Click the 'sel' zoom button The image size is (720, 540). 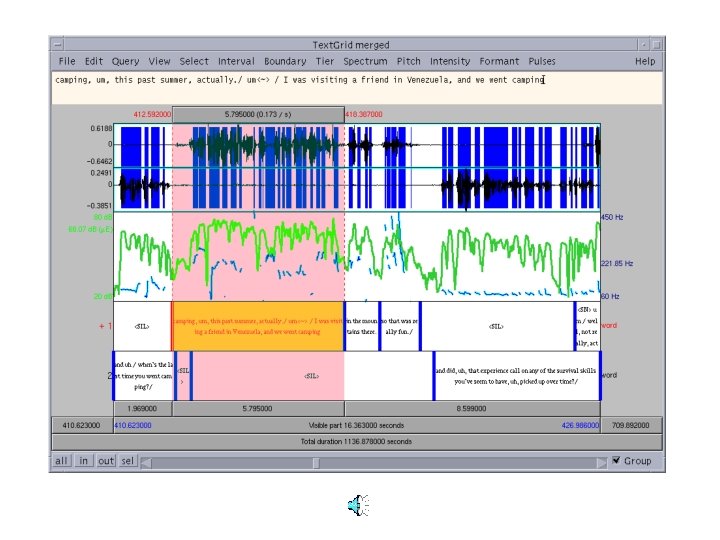point(128,461)
